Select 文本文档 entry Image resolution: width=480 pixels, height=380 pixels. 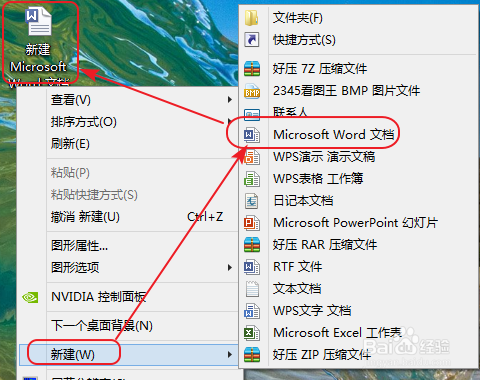(359, 289)
